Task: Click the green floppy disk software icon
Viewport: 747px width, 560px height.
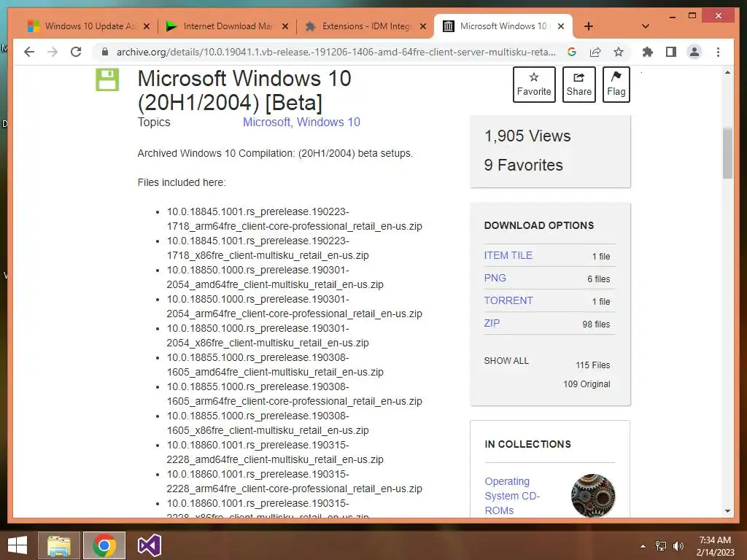Action: (x=107, y=79)
